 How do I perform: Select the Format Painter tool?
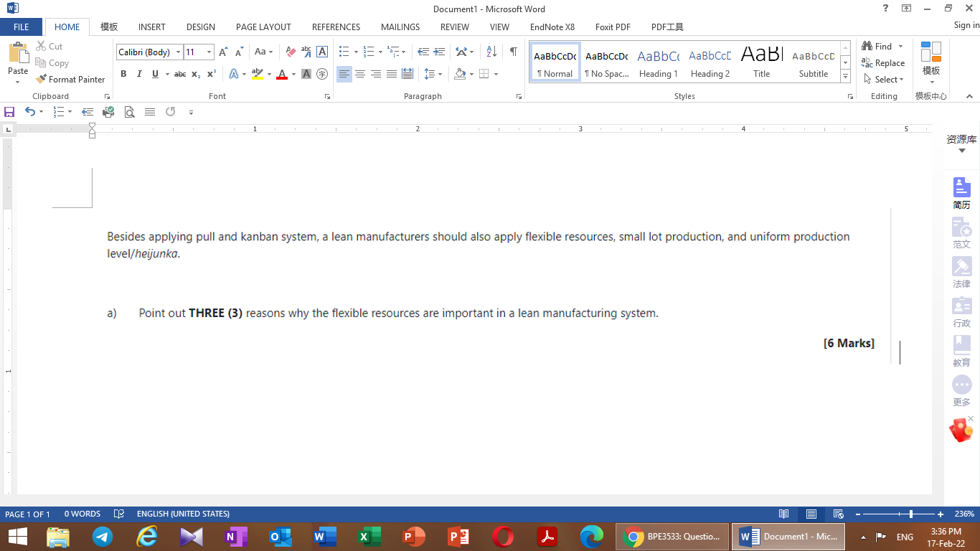click(70, 79)
